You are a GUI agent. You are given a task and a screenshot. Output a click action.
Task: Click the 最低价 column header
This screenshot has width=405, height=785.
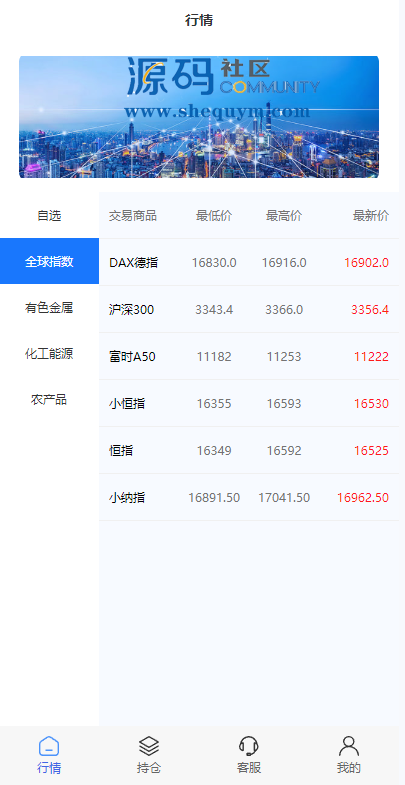[214, 216]
